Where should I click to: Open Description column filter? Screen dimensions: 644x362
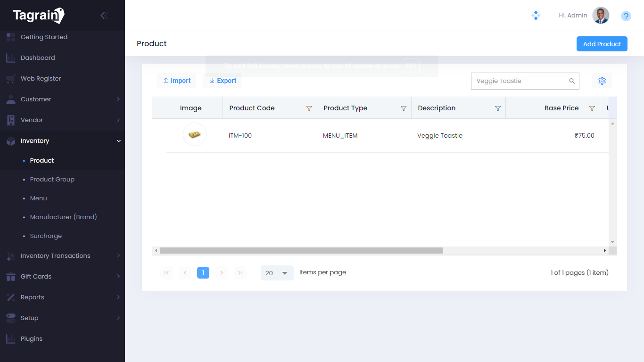498,108
